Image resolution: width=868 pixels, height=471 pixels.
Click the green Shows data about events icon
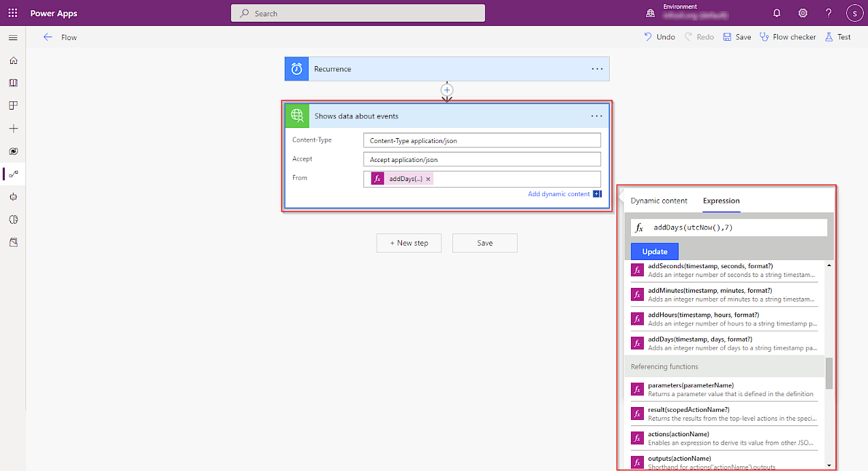coord(297,116)
